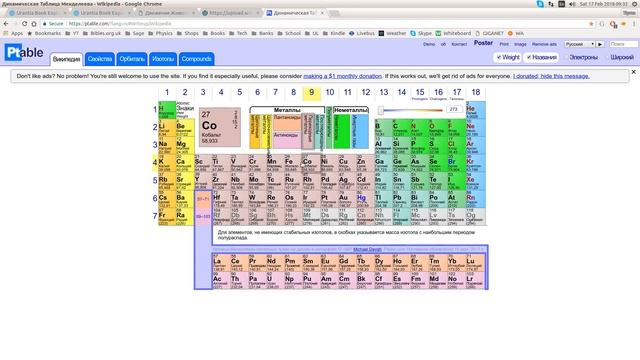This screenshot has width=640, height=360.
Task: Open the Livebus bookmark
Action: 362,33
